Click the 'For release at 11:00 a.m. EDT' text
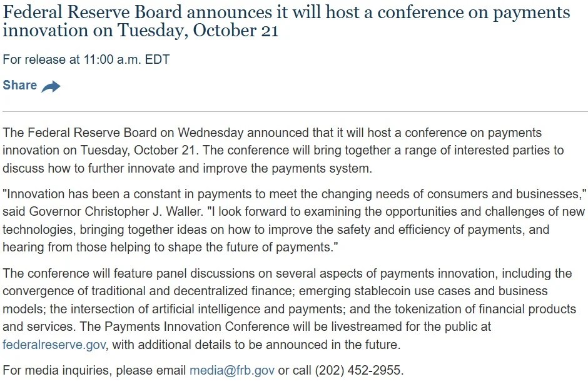588x389 pixels. point(86,59)
